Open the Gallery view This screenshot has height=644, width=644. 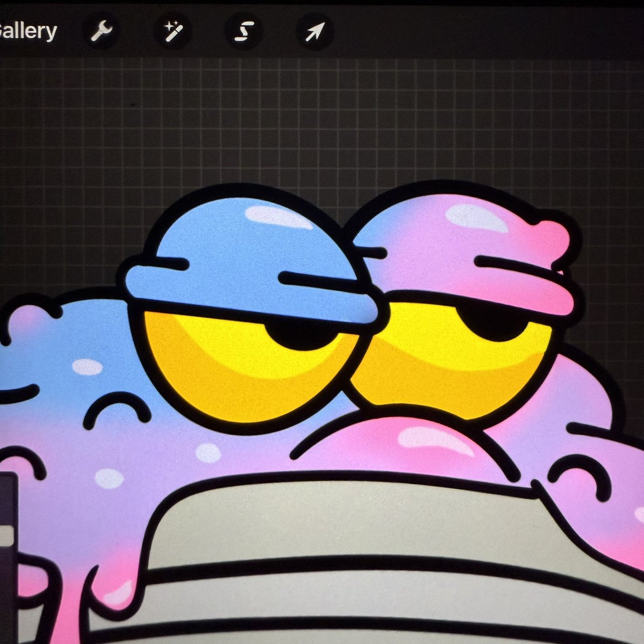(x=28, y=32)
